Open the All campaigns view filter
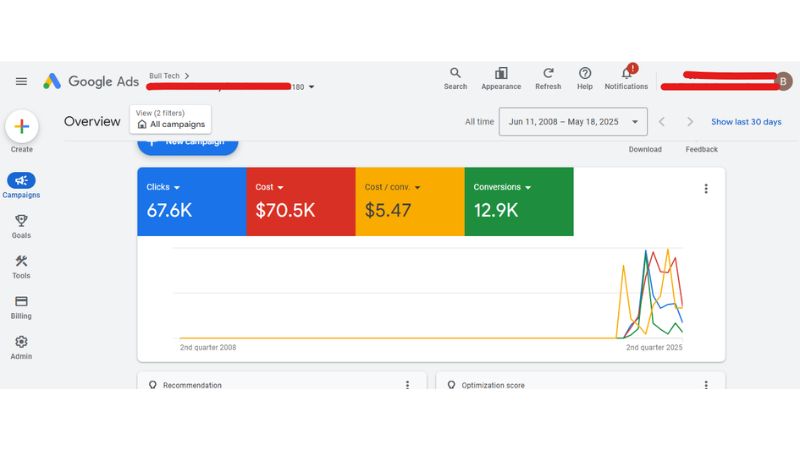The width and height of the screenshot is (800, 450). (170, 119)
